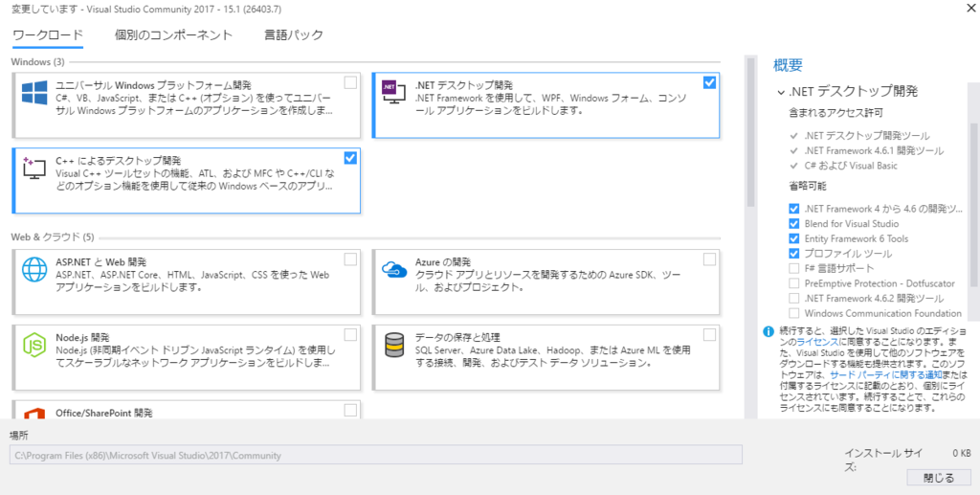
Task: Click the C++ desktop development monitor icon
Action: pos(34,169)
